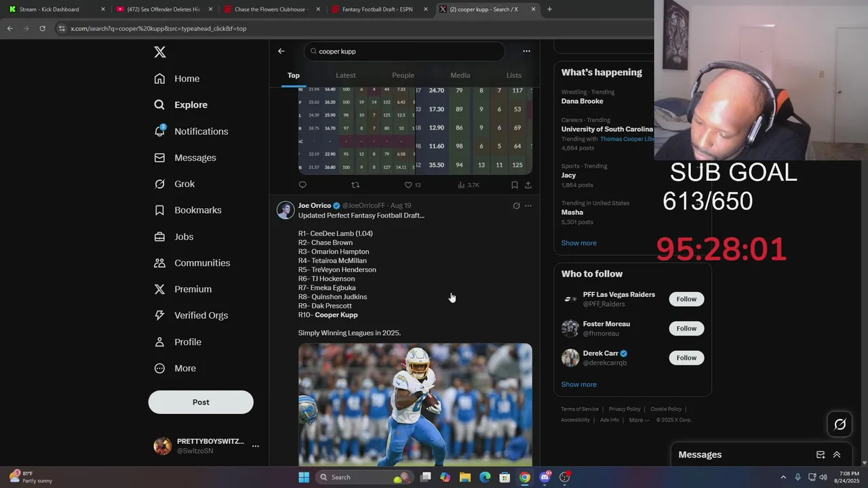Switch to the Lists tab
Image resolution: width=868 pixels, height=488 pixels.
(x=514, y=75)
